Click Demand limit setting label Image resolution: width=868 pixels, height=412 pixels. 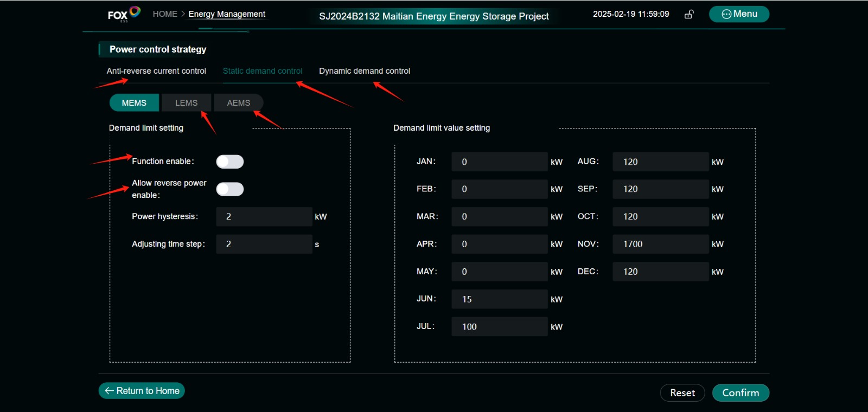[146, 128]
